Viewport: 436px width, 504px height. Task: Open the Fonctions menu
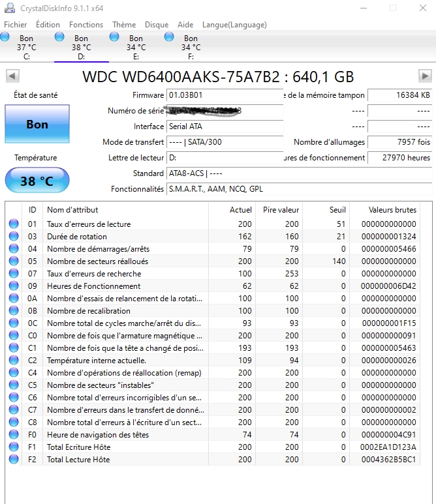[x=86, y=25]
